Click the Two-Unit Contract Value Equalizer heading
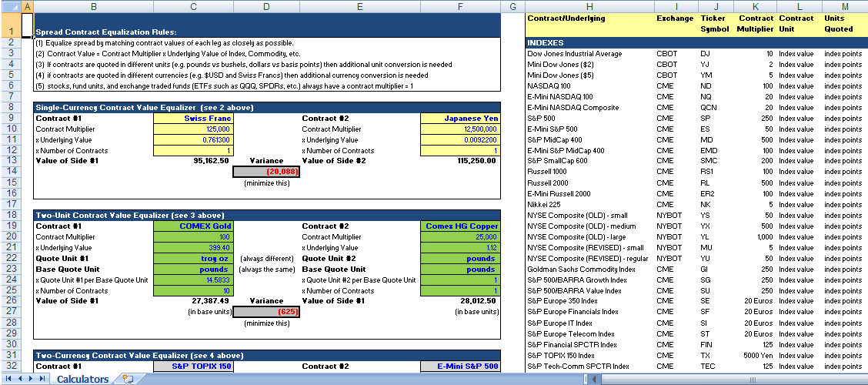Screen dimensions: 868x385 129,215
